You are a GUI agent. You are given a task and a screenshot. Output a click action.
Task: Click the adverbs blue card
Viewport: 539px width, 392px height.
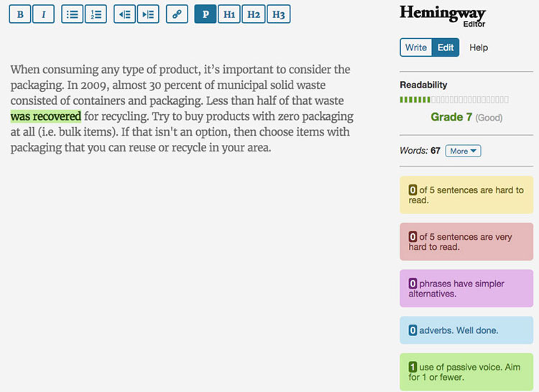pos(466,330)
